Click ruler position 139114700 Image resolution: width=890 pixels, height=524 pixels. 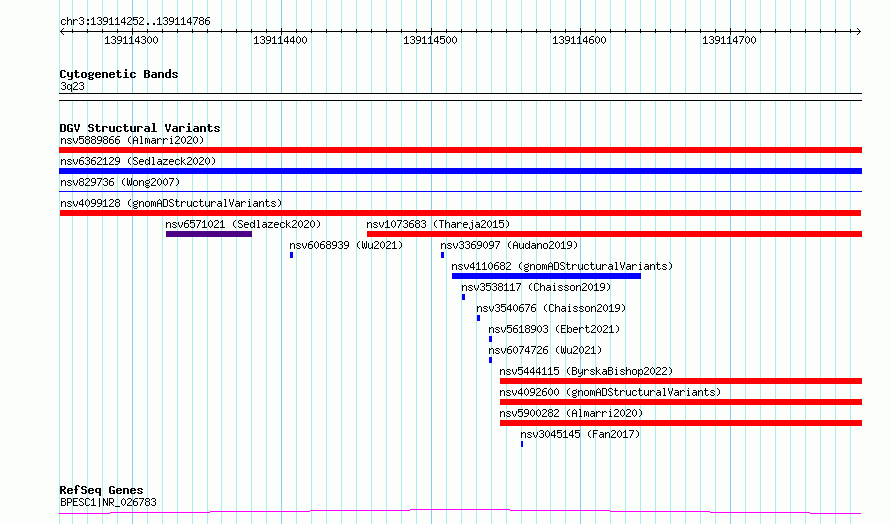coord(729,40)
